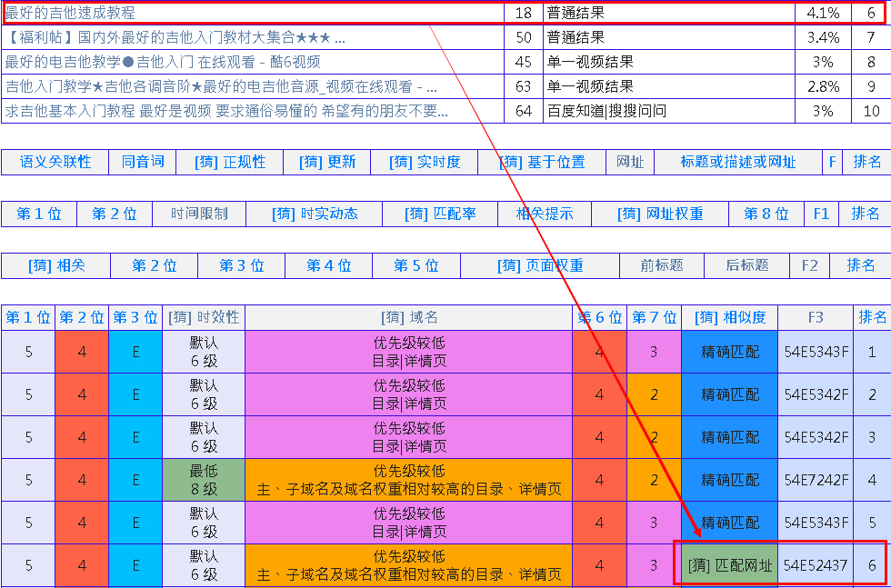This screenshot has width=891, height=588.
Task: Open the 排名 header next to F1
Action: 866,214
